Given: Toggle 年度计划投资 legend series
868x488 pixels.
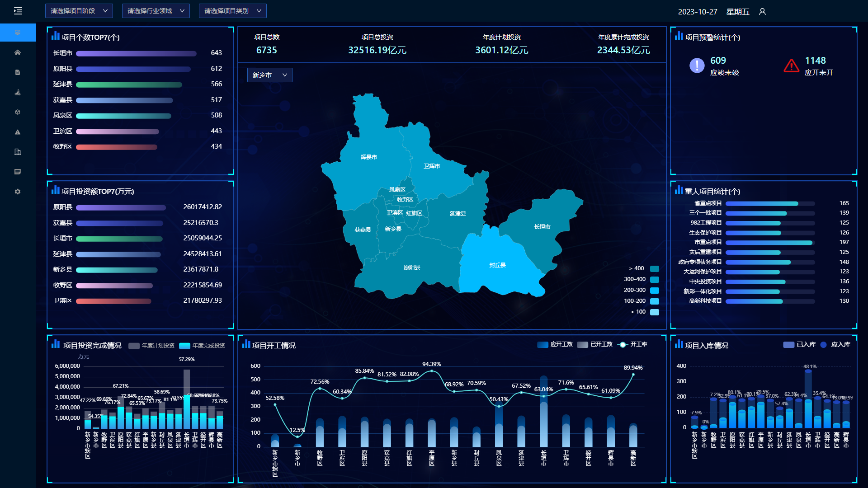Looking at the screenshot, I should pos(151,346).
